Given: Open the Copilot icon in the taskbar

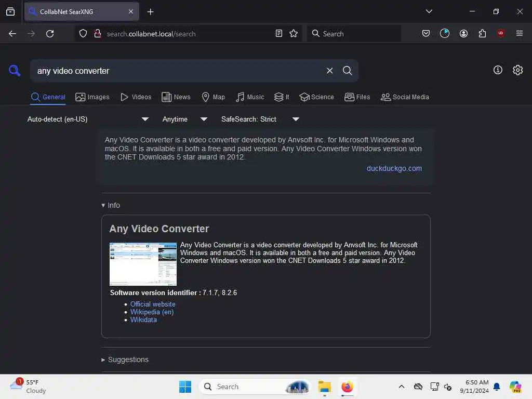Looking at the screenshot, I should point(515,387).
